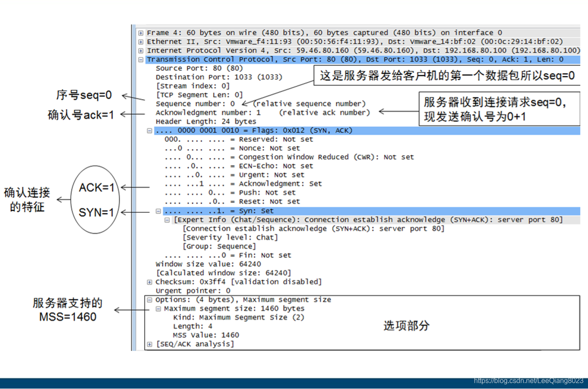Select Kind: Maximum Segment Size (2) line
Viewport: 588px width, 389px height.
[239, 318]
